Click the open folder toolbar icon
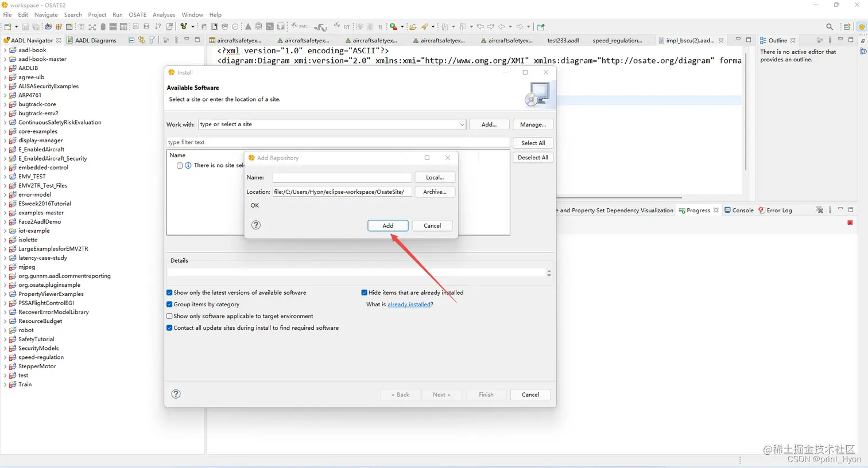Screen dimensions: 868x468 [x=413, y=26]
